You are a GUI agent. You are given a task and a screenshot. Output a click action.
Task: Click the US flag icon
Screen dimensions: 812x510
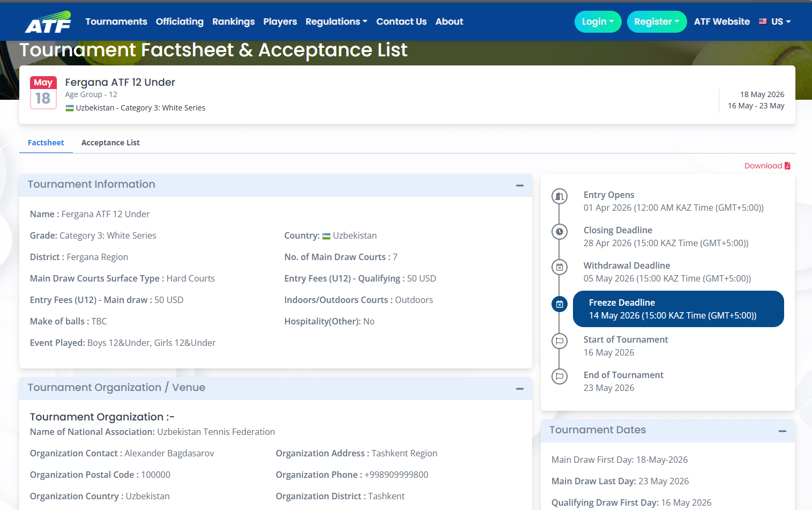pos(763,21)
